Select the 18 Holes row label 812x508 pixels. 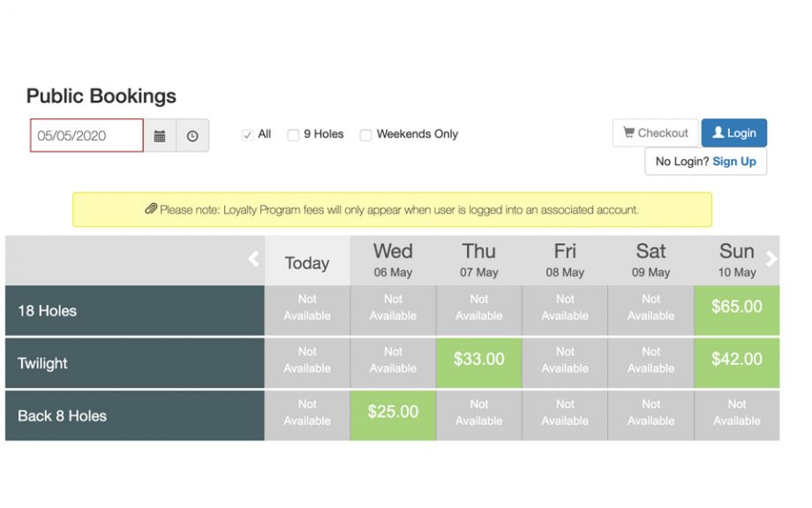tap(134, 311)
